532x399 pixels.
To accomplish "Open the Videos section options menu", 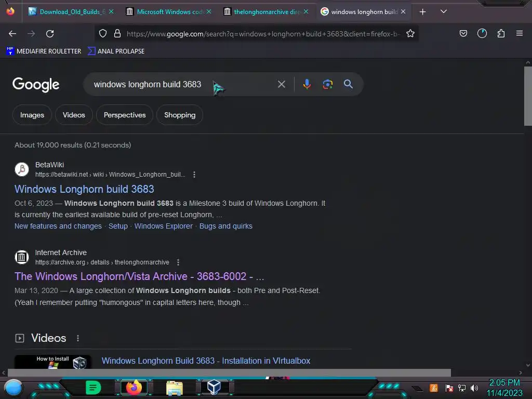I will pos(78,338).
